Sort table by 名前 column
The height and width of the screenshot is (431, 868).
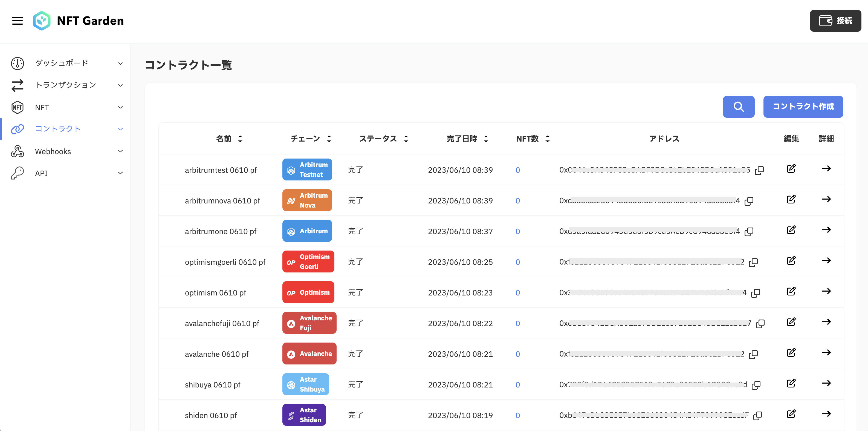point(240,139)
